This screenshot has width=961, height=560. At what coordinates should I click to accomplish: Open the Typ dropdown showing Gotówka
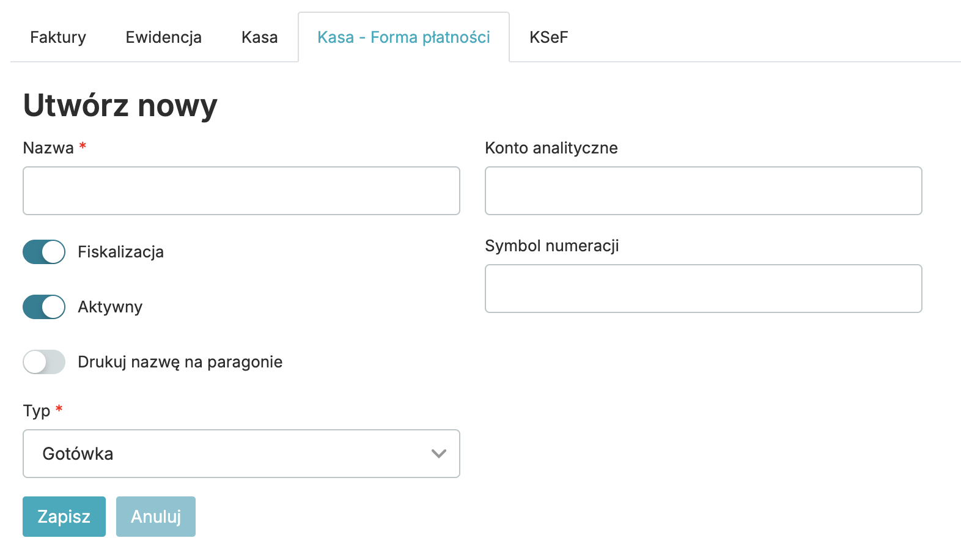(241, 454)
